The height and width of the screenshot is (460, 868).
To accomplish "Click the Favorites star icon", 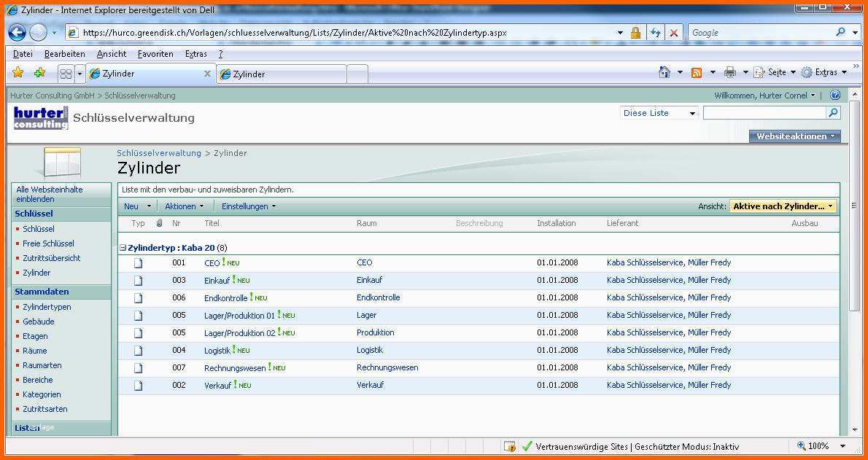I will (x=18, y=73).
